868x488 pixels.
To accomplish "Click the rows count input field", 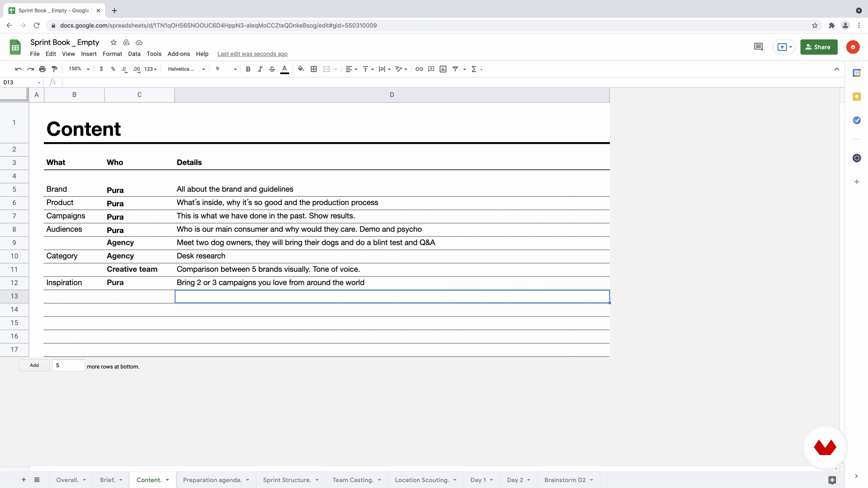I will coord(68,365).
